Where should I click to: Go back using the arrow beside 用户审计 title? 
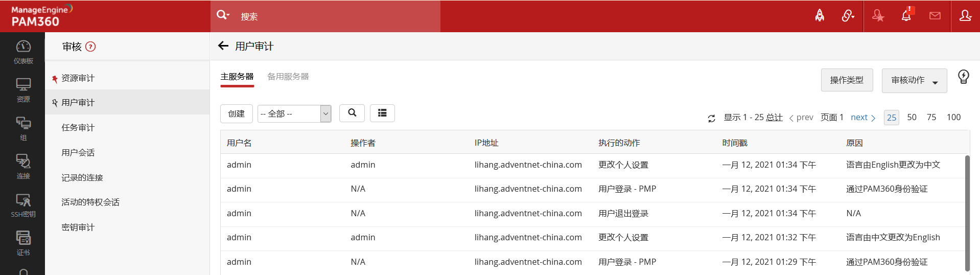pyautogui.click(x=223, y=46)
